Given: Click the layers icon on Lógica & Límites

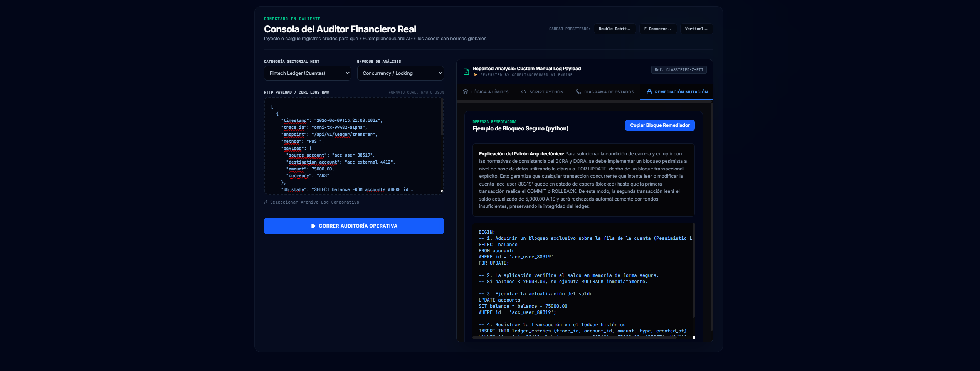Looking at the screenshot, I should [465, 92].
